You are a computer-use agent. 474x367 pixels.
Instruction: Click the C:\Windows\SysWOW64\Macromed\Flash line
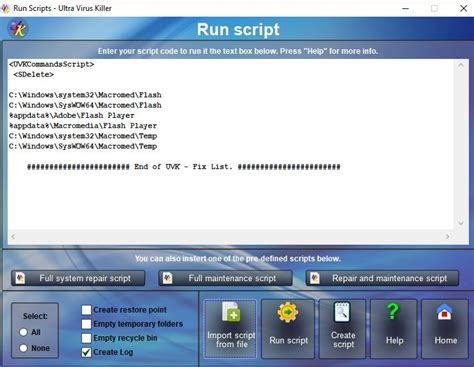pyautogui.click(x=85, y=105)
